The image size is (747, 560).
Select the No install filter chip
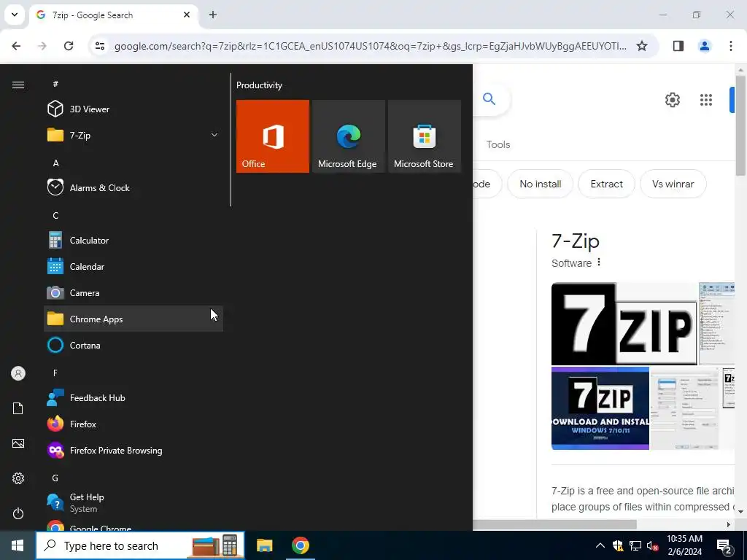coord(541,184)
